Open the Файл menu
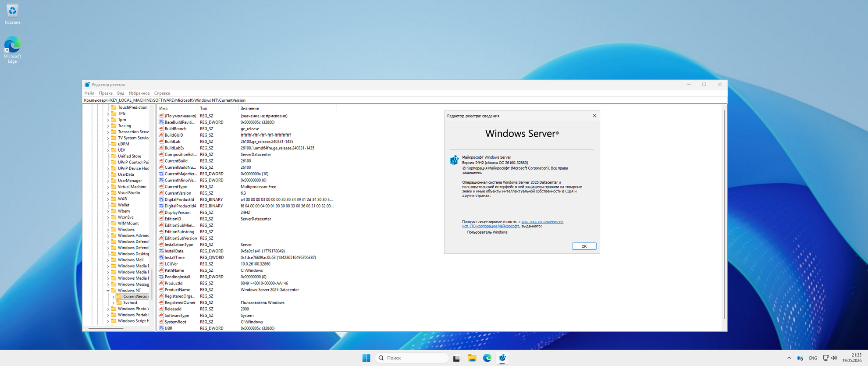This screenshot has width=868, height=366. click(x=89, y=93)
